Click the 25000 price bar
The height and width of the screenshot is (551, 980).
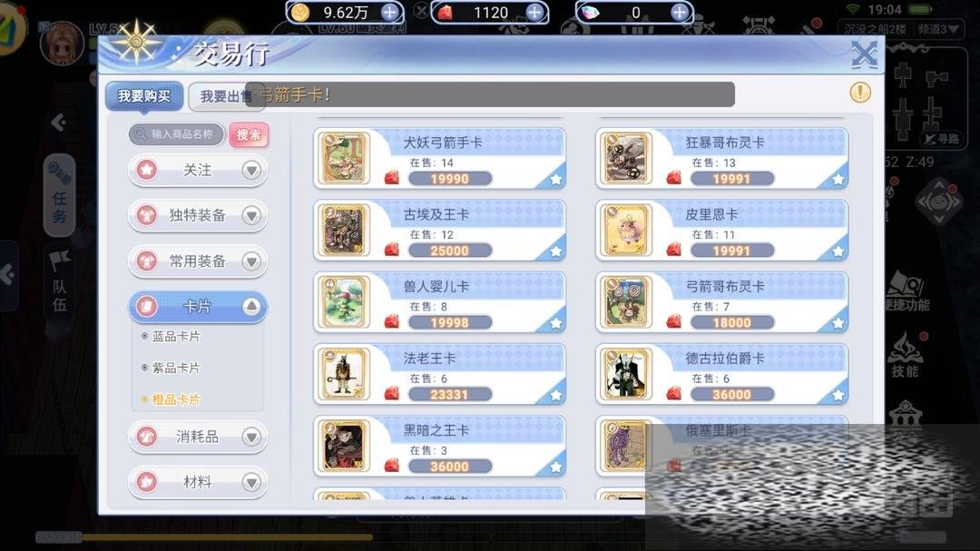tap(449, 251)
